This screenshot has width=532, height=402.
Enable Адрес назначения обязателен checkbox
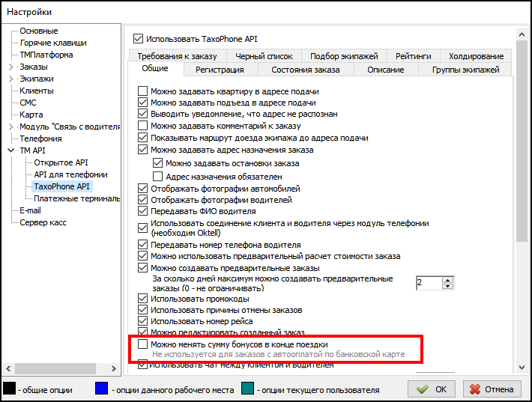pos(157,176)
